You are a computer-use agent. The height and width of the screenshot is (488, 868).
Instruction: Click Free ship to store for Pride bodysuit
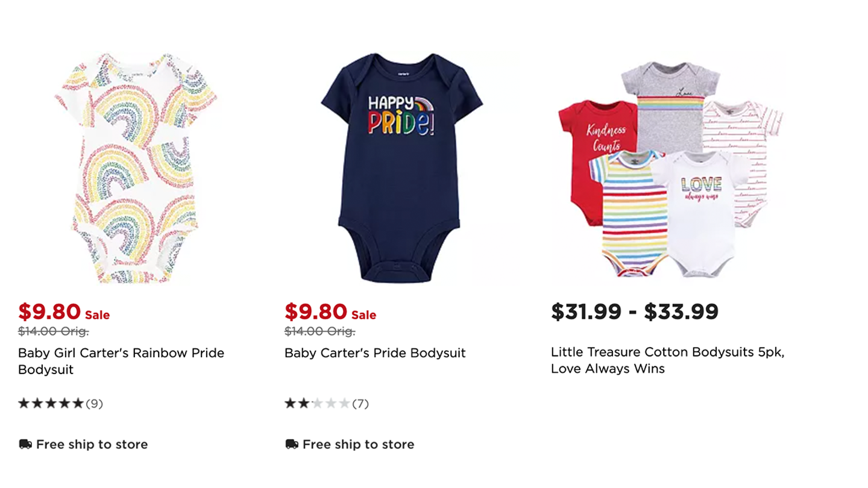click(358, 445)
